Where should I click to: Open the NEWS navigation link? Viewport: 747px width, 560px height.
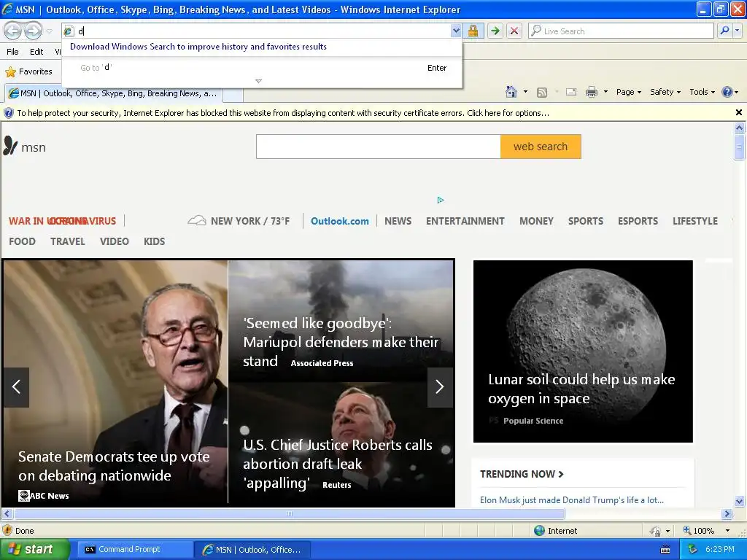[x=398, y=221]
